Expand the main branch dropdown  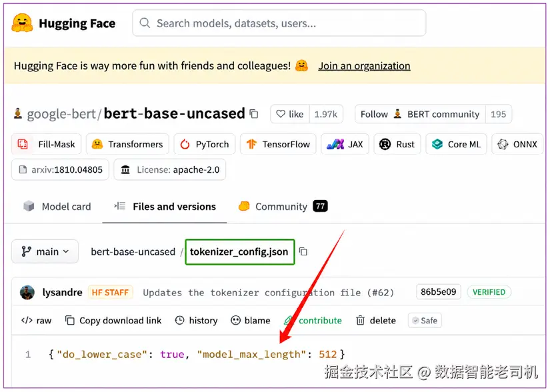pyautogui.click(x=45, y=252)
